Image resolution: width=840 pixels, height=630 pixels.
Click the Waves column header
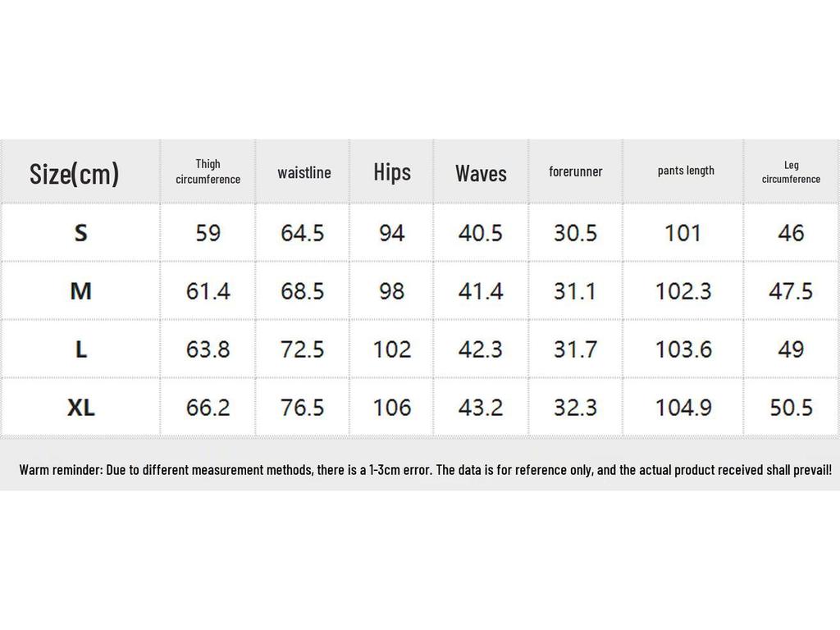pos(481,173)
